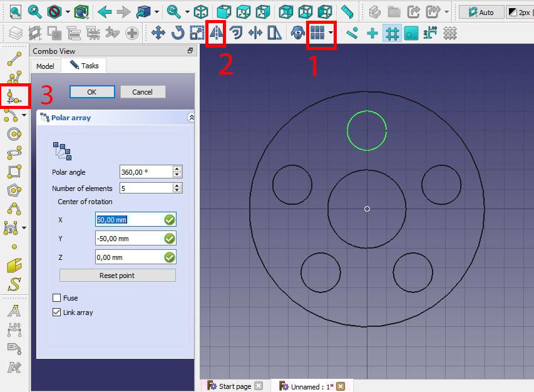Viewport: 534px width, 392px height.
Task: Set the Top view cube icon
Action: 243,12
